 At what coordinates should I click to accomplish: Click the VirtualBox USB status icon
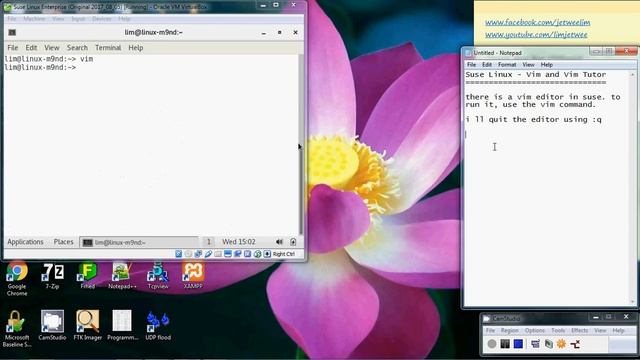point(208,254)
